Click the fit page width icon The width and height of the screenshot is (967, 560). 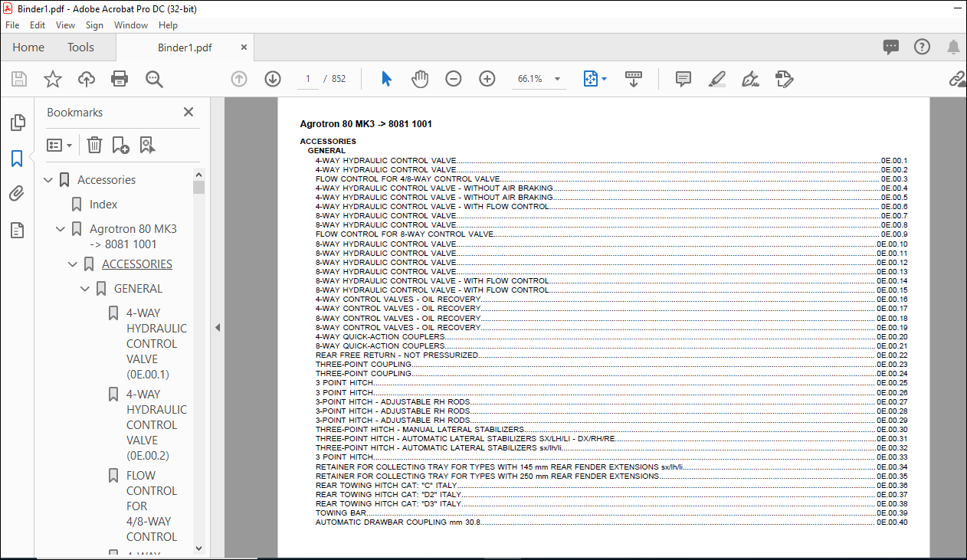coord(590,79)
